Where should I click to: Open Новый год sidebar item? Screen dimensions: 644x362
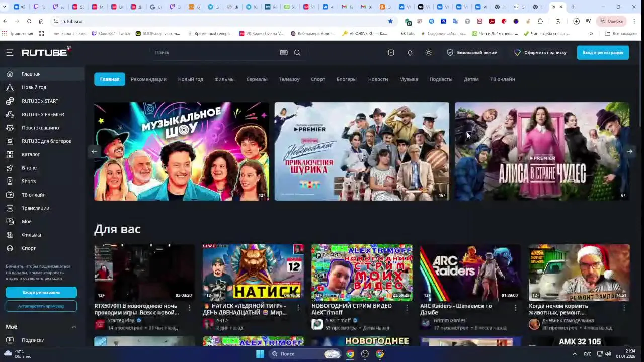(x=42, y=87)
